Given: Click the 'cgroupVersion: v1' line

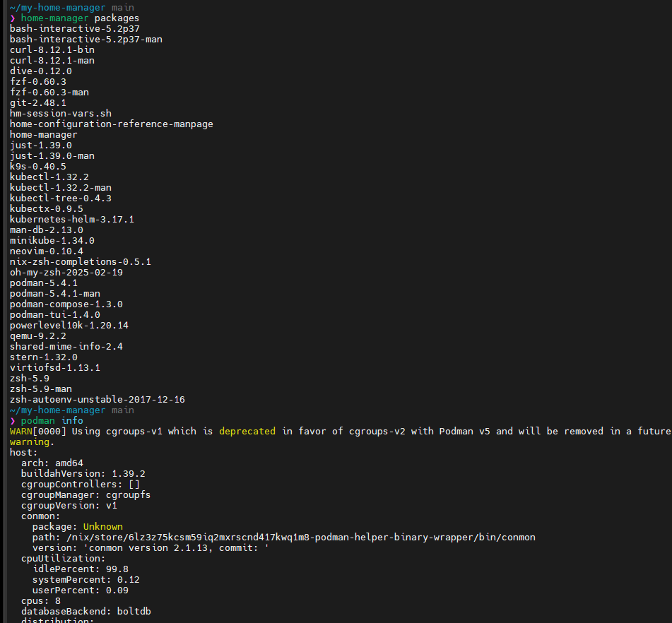Looking at the screenshot, I should click(x=69, y=506).
